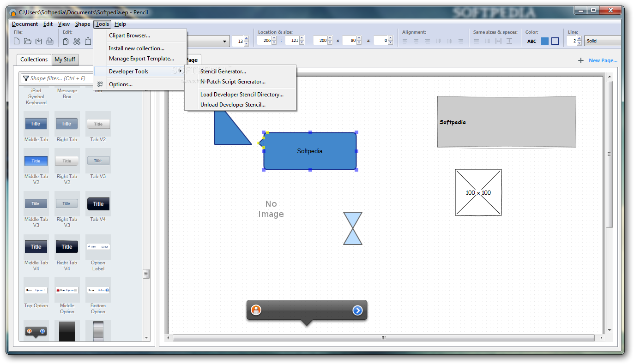Screen dimensions: 634x364
Task: Switch to the Collections tab
Action: pos(34,60)
